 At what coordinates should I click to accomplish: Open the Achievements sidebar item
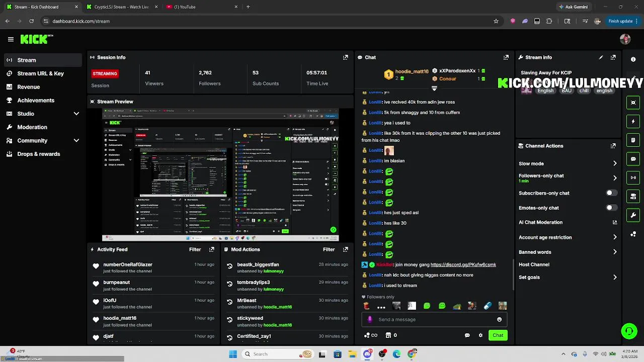click(43, 100)
